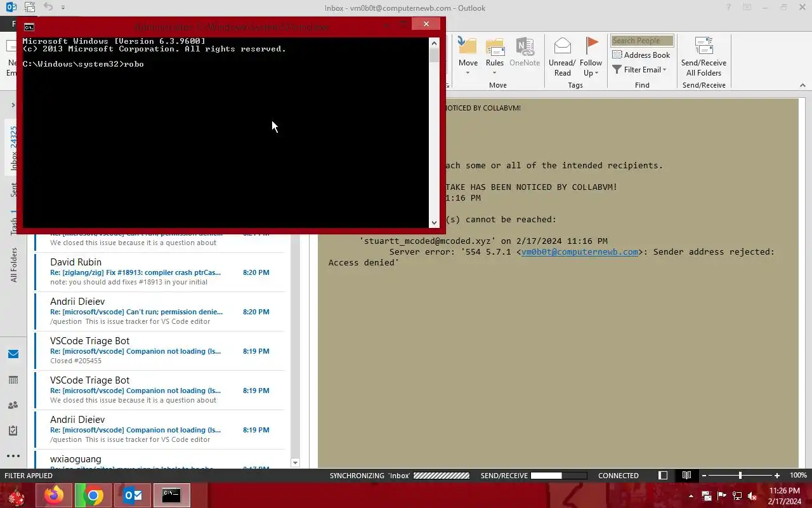The image size is (812, 508).
Task: Open the Sent folder in sidebar
Action: [x=13, y=190]
